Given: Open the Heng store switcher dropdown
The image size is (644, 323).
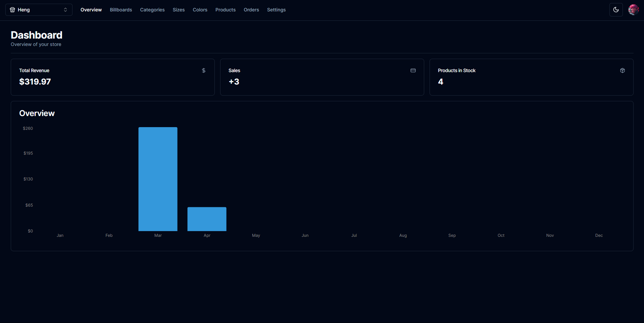Looking at the screenshot, I should coord(39,10).
